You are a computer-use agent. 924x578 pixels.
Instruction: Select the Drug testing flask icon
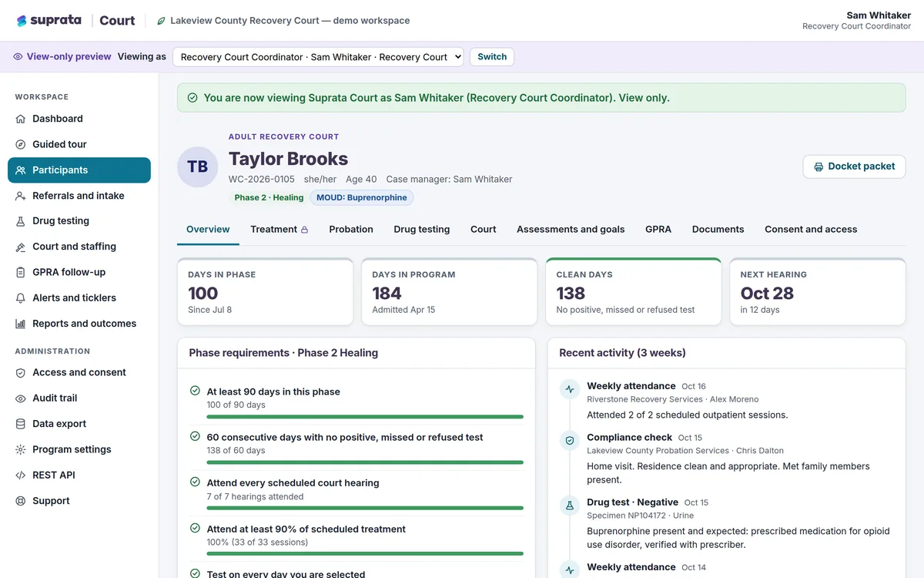(21, 221)
